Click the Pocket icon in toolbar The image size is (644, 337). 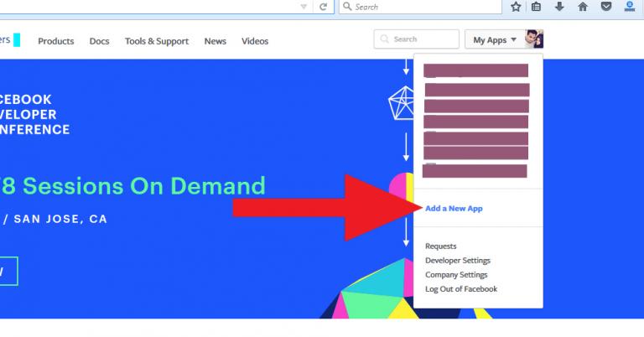tap(605, 7)
